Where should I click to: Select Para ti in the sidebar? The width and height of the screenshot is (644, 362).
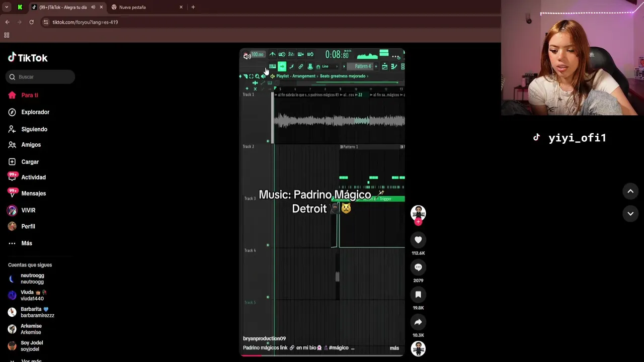(23, 95)
